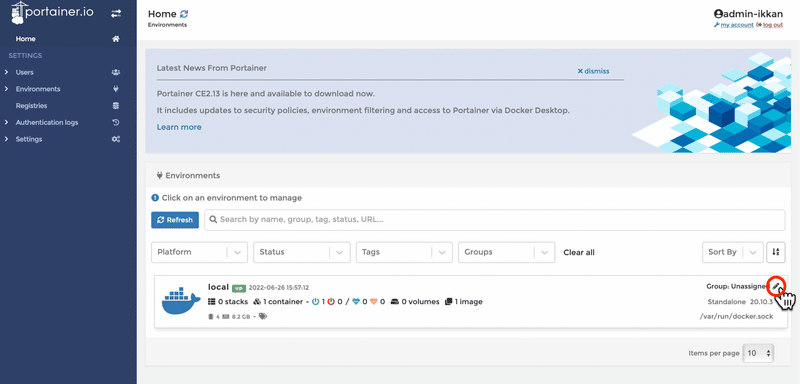Expand the Settings sidebar chevron
The image size is (800, 384).
click(6, 139)
